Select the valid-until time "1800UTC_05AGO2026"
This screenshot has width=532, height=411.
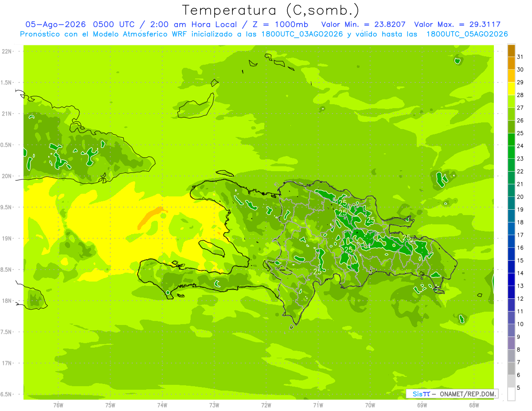click(467, 34)
